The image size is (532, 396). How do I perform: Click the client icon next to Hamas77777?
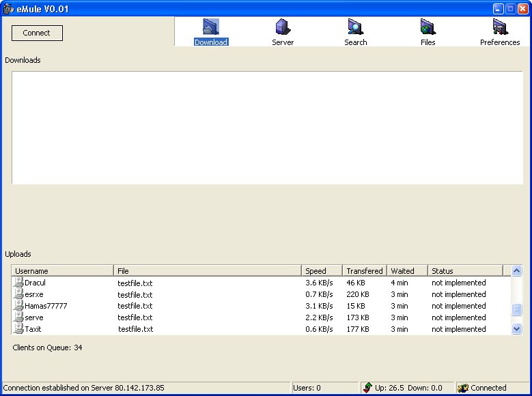(18, 305)
